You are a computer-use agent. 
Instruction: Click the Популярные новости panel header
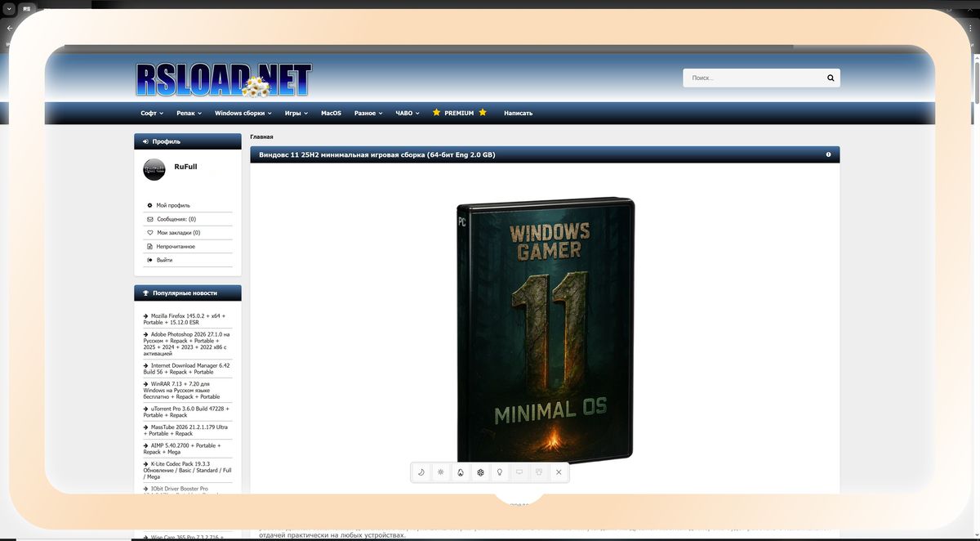point(188,293)
